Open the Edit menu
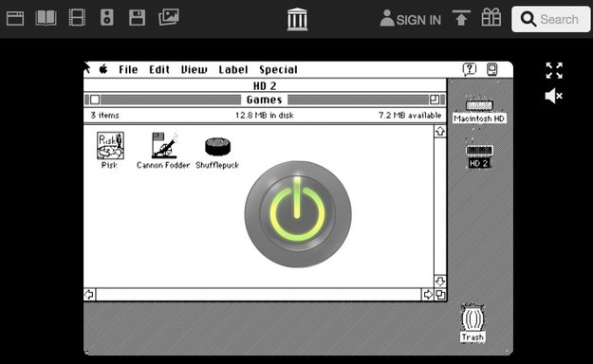 click(159, 69)
